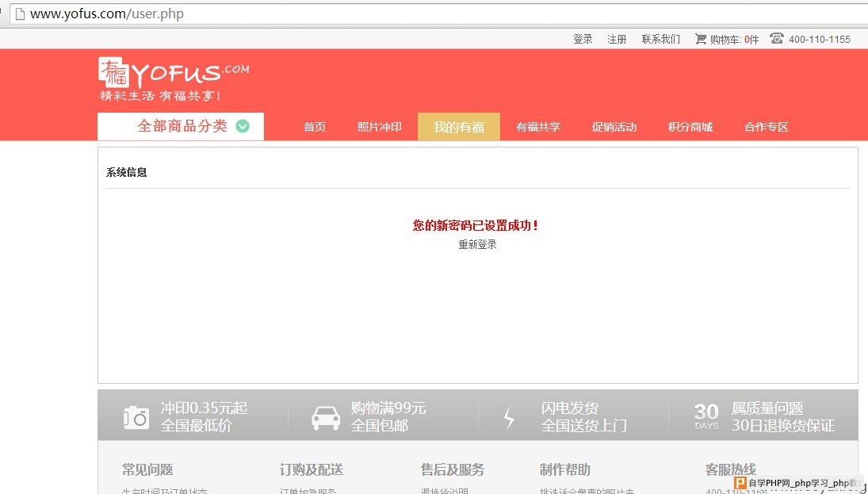Open the 首页 navigation tab

click(315, 127)
